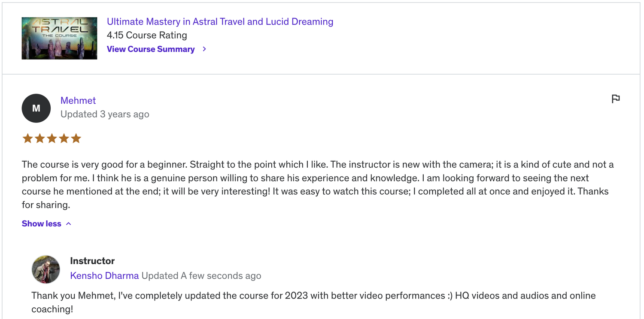Click the fifth star of the rating
Screen dimensions: 644x319
coord(76,138)
